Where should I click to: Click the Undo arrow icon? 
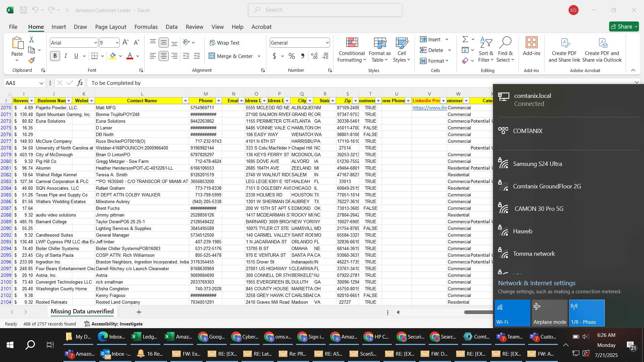pyautogui.click(x=35, y=10)
